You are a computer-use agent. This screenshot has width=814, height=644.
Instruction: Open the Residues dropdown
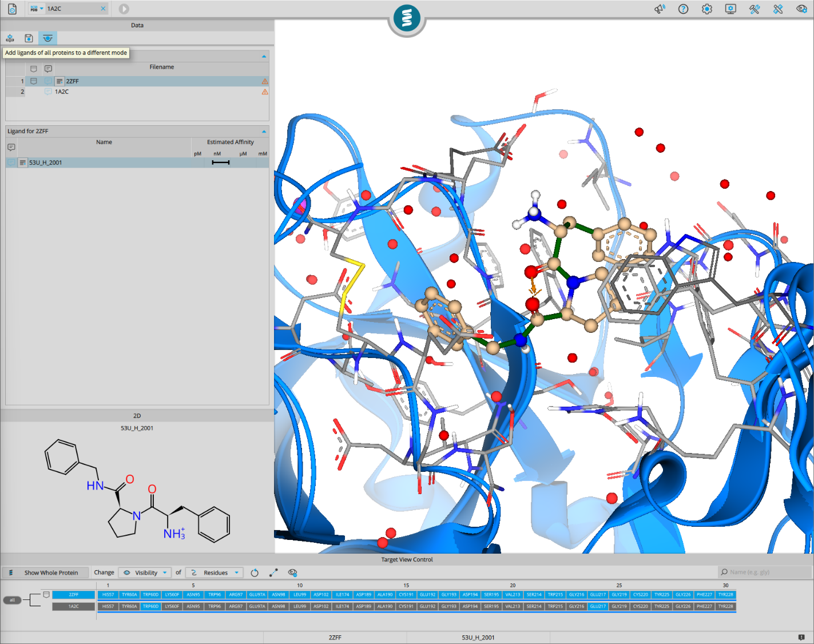click(x=215, y=573)
